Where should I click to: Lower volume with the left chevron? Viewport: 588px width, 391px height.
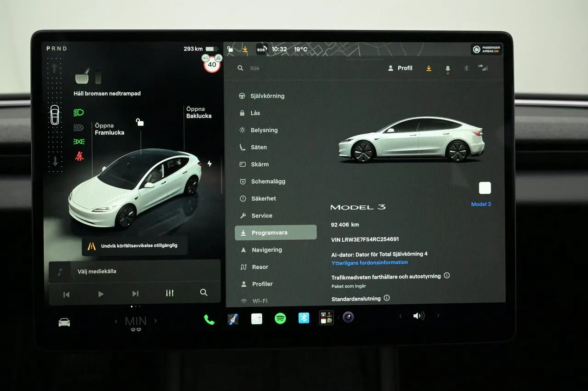point(400,316)
